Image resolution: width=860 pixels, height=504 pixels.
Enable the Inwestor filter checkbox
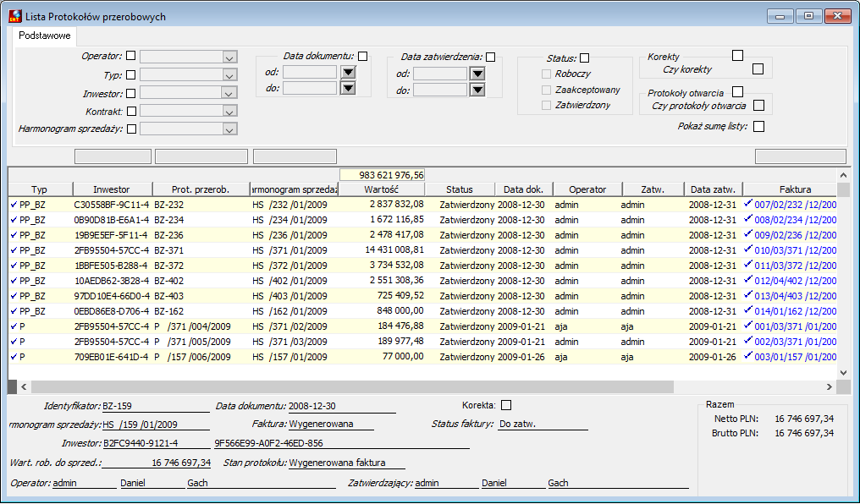(130, 94)
